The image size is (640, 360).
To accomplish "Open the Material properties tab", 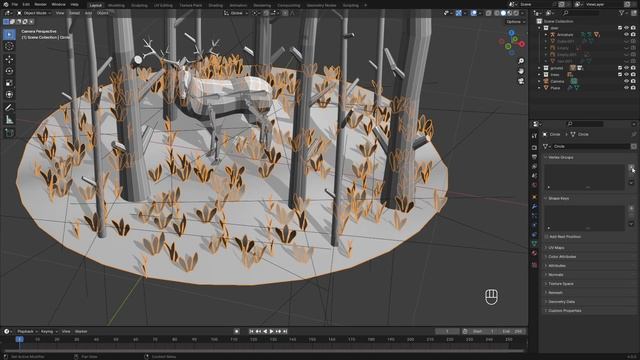I will [534, 253].
